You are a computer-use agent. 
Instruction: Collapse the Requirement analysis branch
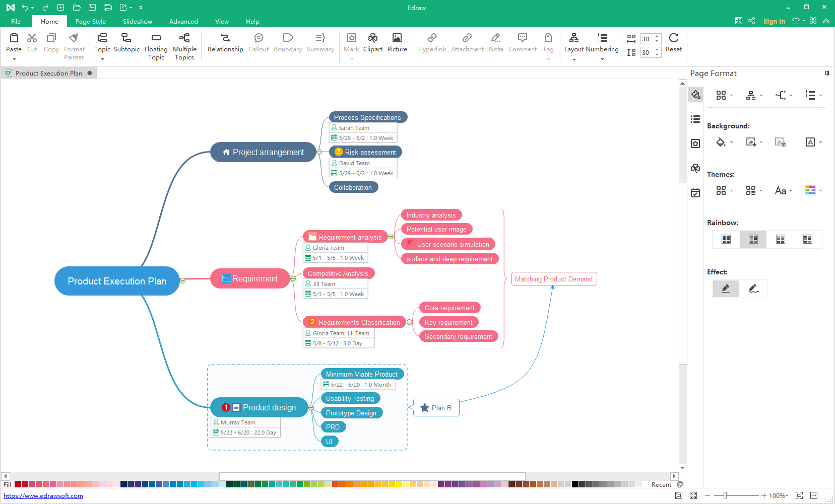pyautogui.click(x=391, y=237)
